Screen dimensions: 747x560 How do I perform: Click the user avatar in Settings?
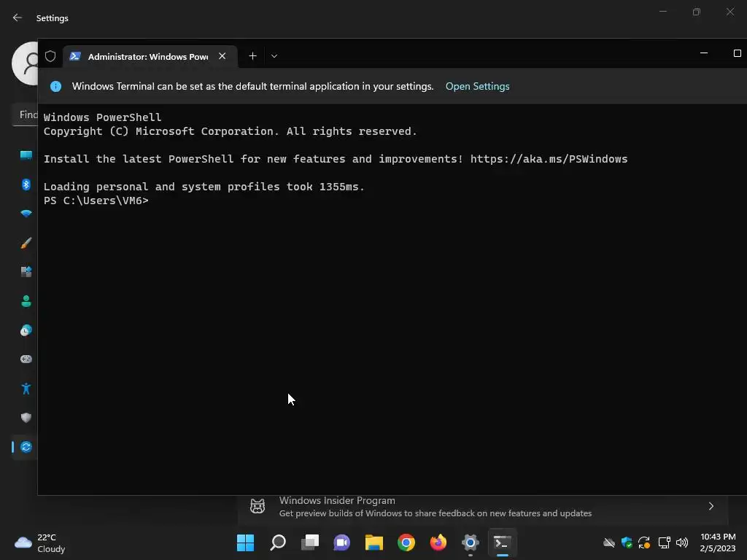25,63
